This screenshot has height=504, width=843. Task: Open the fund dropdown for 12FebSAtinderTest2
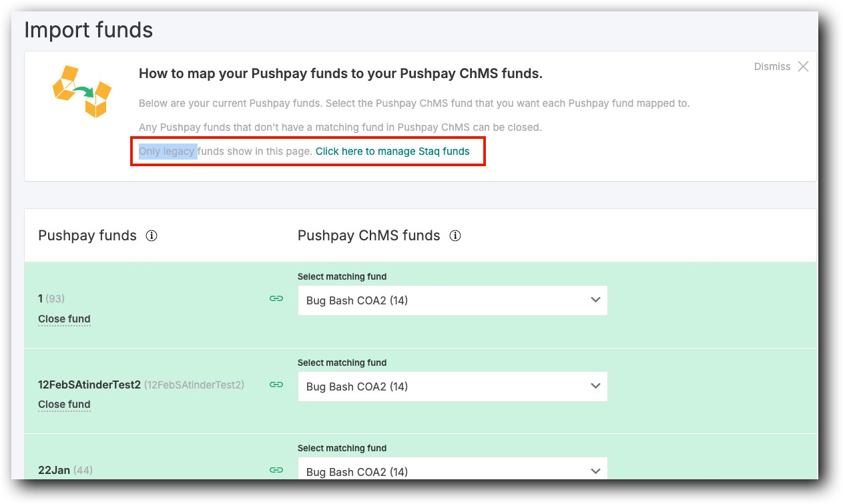pos(453,386)
